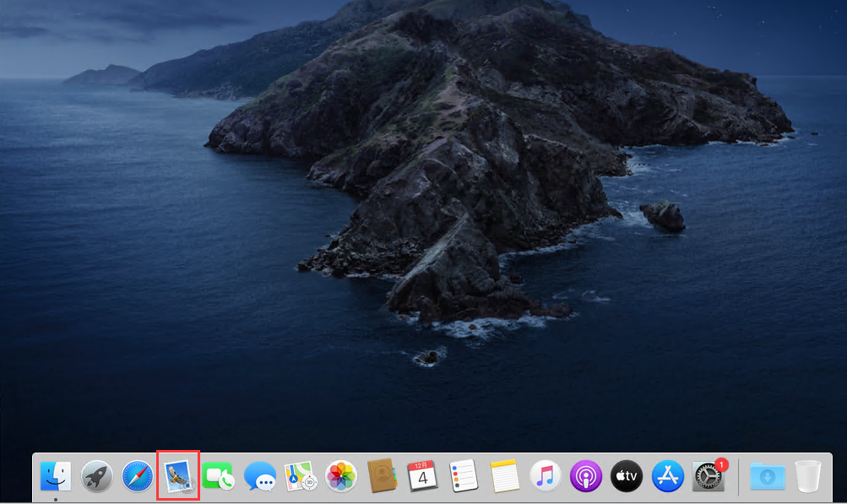
Task: Launch Maps from the Dock
Action: pyautogui.click(x=301, y=476)
